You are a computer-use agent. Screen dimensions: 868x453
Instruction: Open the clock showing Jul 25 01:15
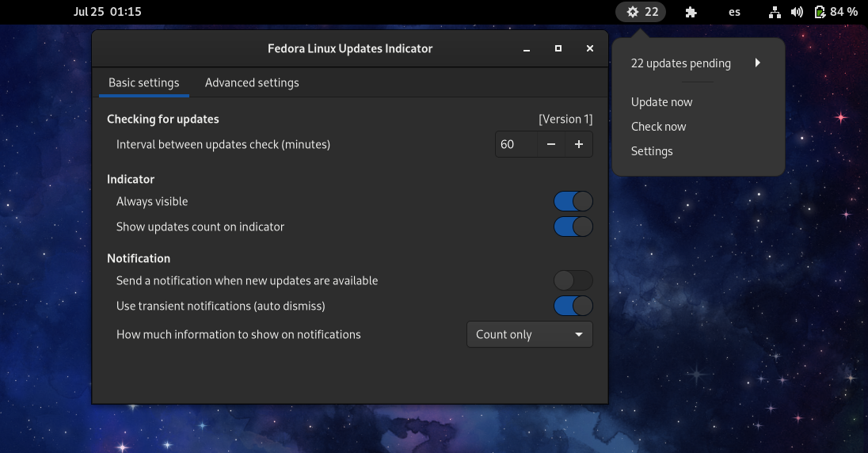point(108,12)
